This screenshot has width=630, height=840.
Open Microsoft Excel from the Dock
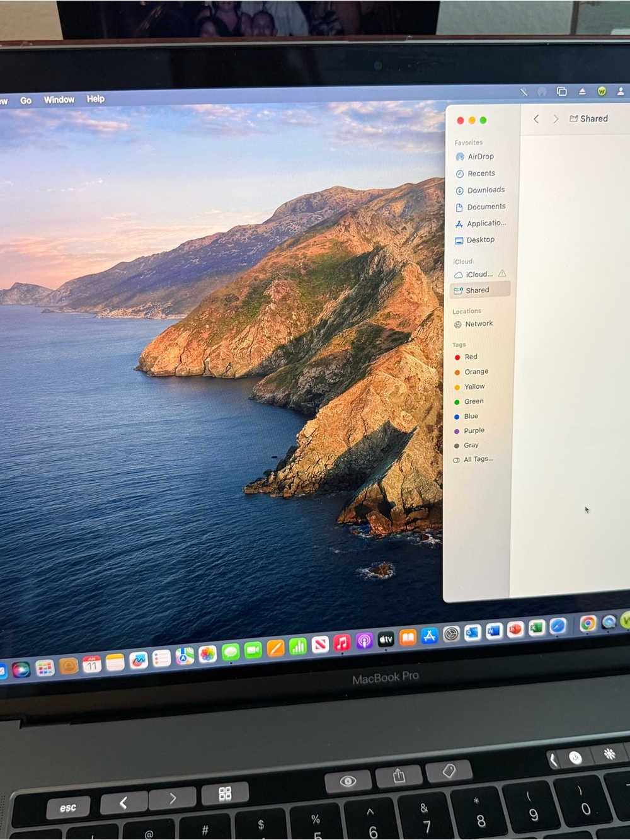tap(537, 628)
